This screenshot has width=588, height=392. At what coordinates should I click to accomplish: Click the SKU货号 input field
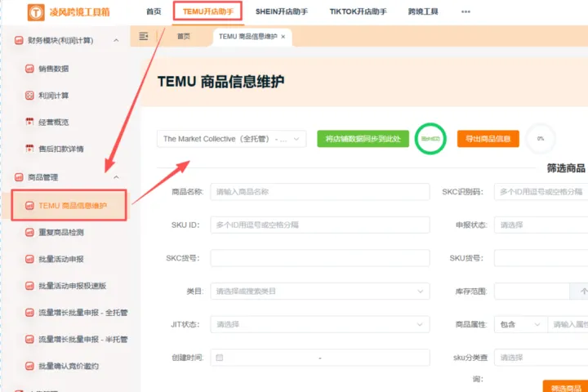pos(541,258)
